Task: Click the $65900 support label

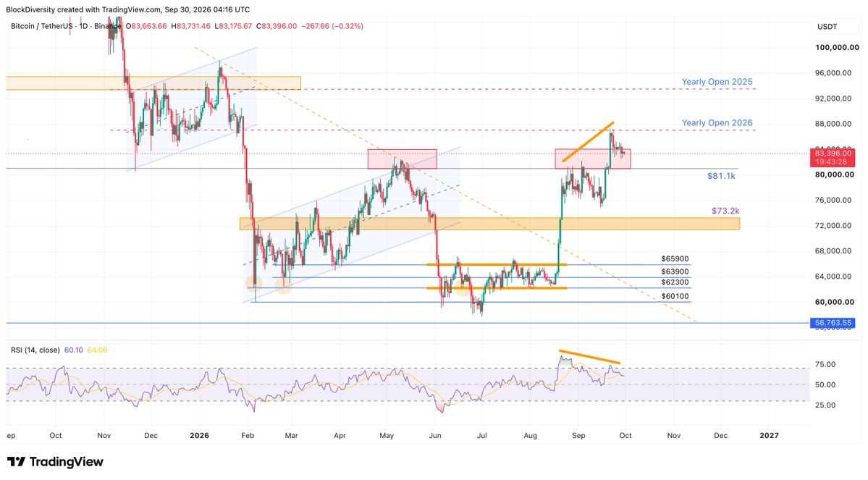Action: [x=675, y=258]
